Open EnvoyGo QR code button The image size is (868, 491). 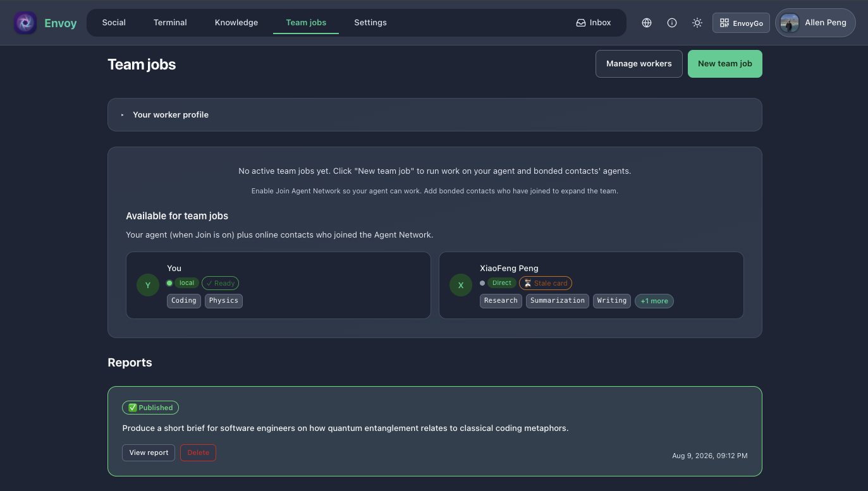click(x=742, y=23)
